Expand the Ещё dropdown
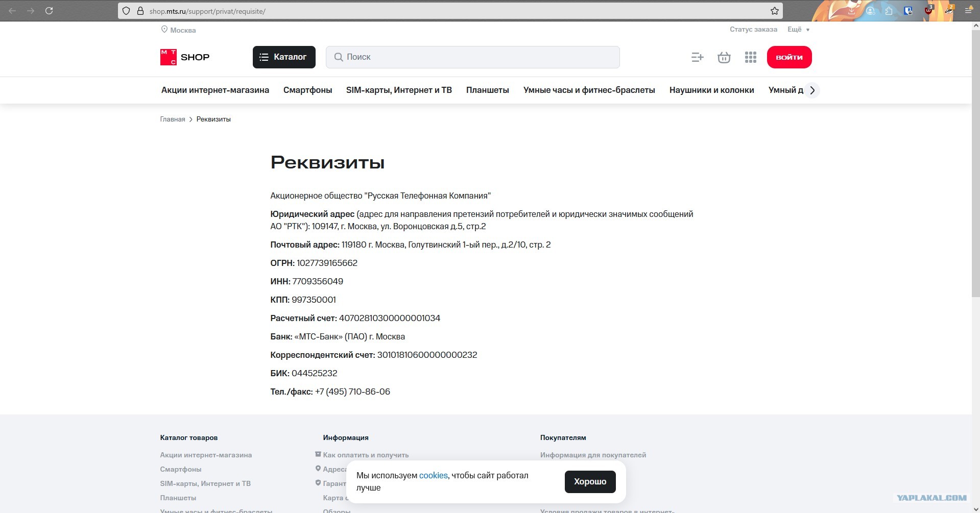The image size is (980, 513). click(x=798, y=30)
